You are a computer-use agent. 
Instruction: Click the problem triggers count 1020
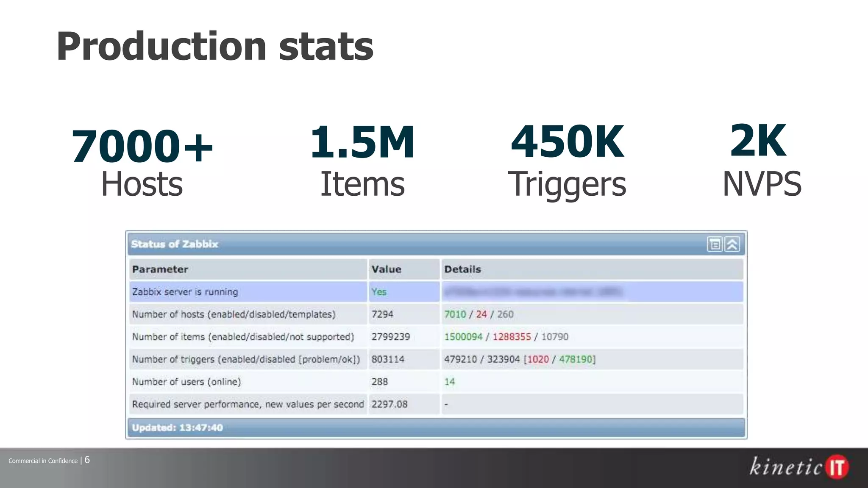[x=538, y=359]
